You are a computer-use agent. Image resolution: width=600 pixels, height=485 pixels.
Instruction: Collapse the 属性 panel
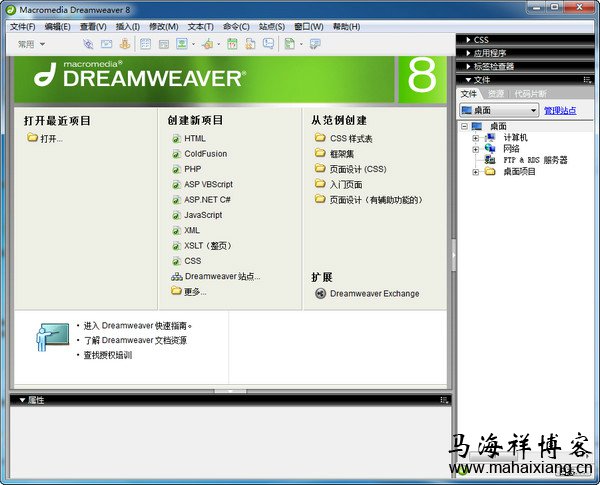pyautogui.click(x=23, y=400)
